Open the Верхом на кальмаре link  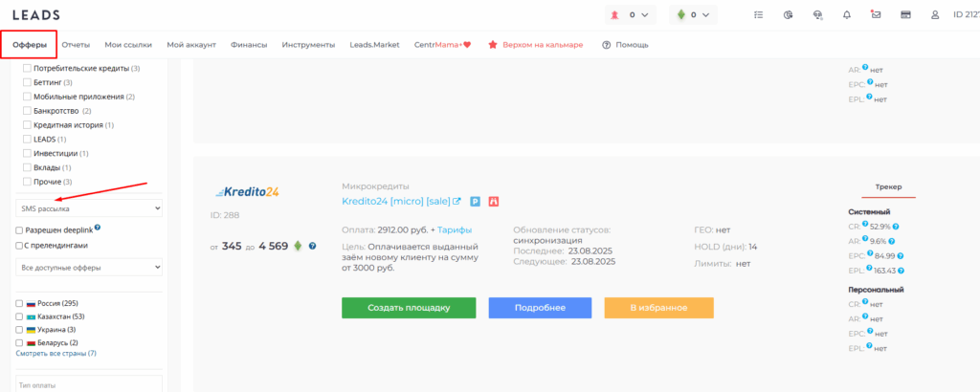pyautogui.click(x=543, y=45)
